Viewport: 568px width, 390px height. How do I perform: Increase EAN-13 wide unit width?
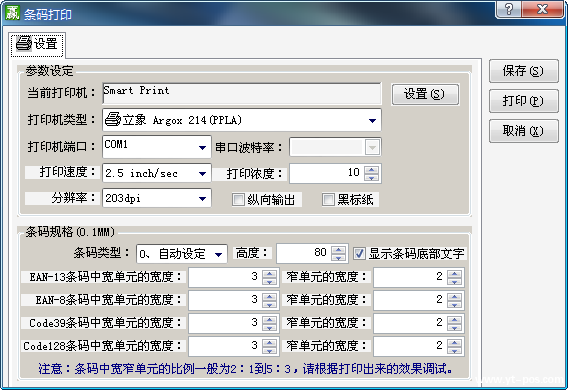[x=269, y=274]
